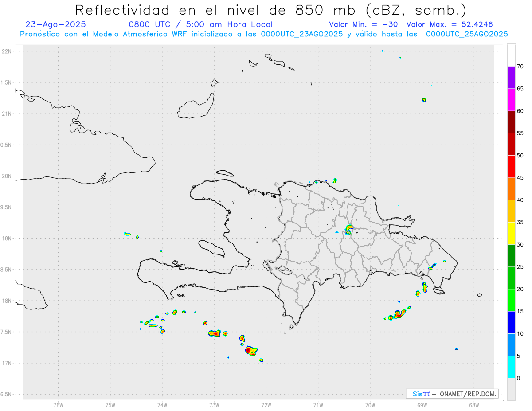Click the date text '23-Ago-2025'

(56, 24)
